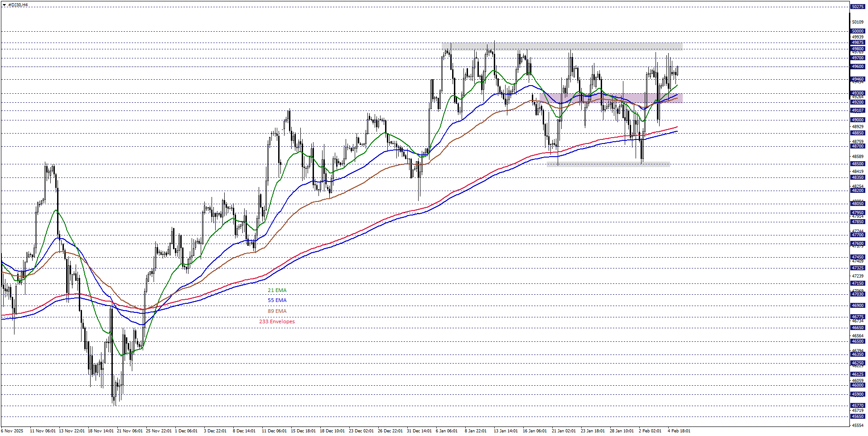868x436 pixels.
Task: Click the triangle arrow beside #DJ30,H4
Action: [x=4, y=5]
